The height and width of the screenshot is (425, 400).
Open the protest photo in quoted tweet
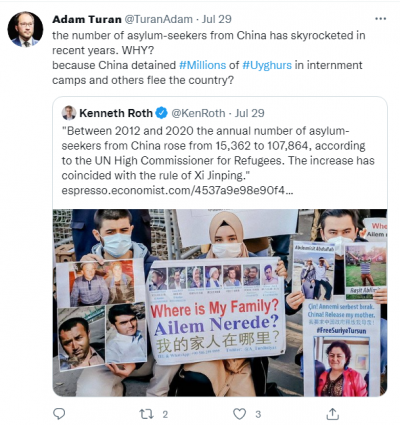click(x=220, y=303)
